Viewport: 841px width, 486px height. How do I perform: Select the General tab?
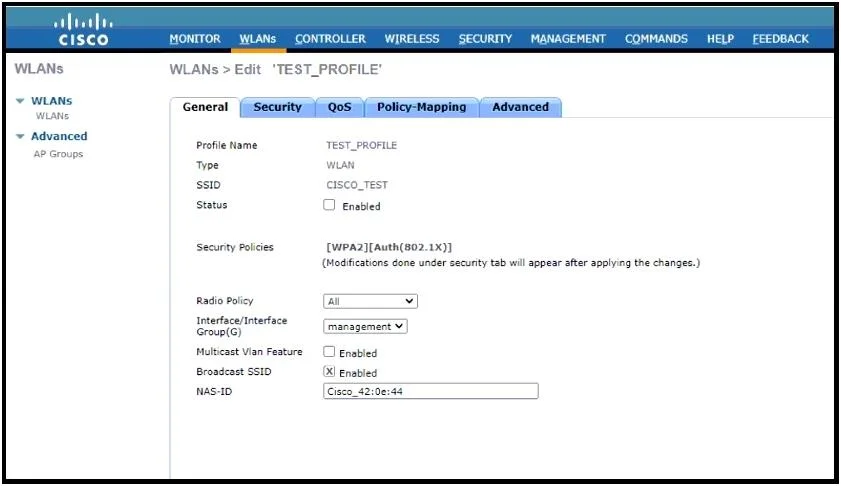(x=205, y=107)
